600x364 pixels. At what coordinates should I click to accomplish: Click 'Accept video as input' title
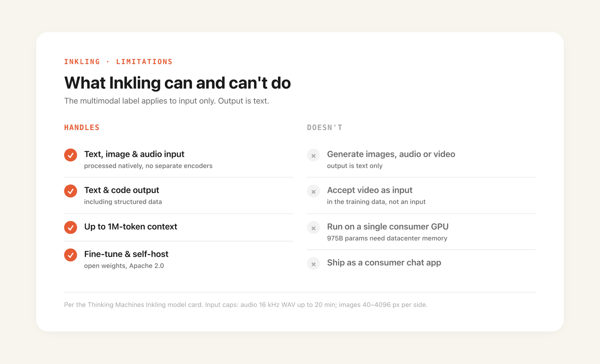coord(370,190)
